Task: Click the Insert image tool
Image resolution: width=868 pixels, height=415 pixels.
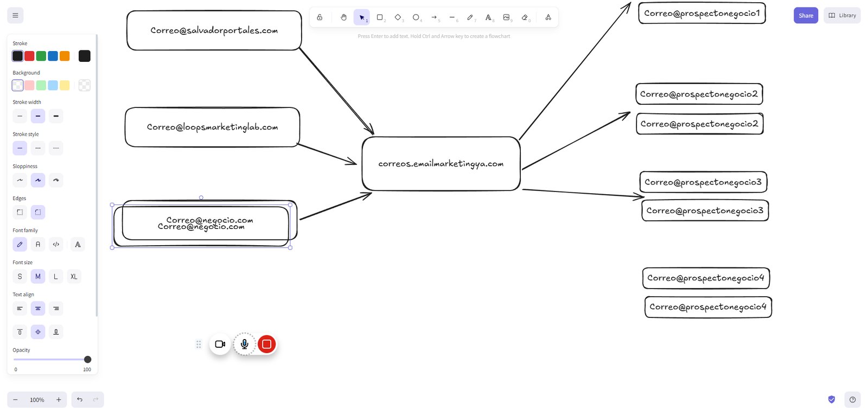Action: pos(506,17)
